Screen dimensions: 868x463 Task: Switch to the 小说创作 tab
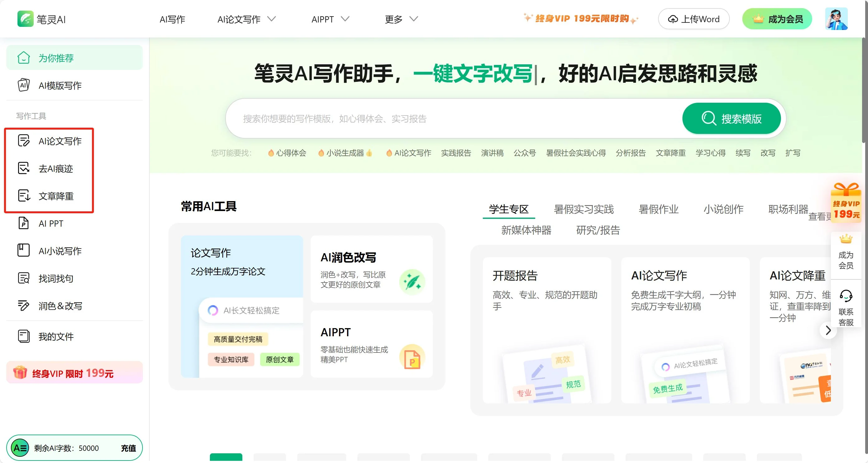pyautogui.click(x=723, y=209)
